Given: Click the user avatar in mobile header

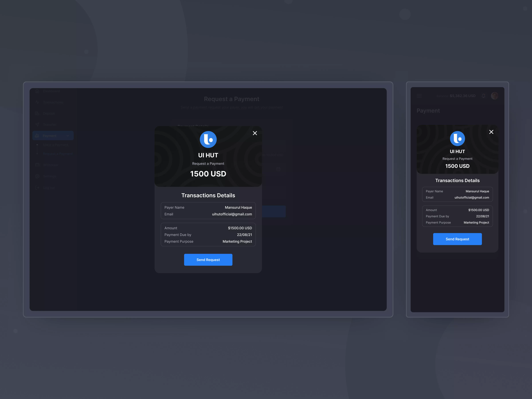Looking at the screenshot, I should (x=494, y=96).
